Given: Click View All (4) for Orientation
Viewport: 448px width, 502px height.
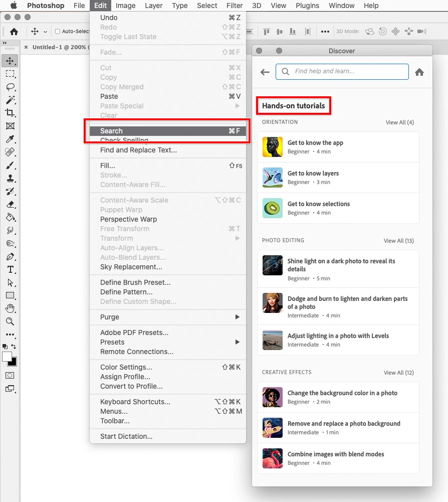Looking at the screenshot, I should (x=400, y=122).
